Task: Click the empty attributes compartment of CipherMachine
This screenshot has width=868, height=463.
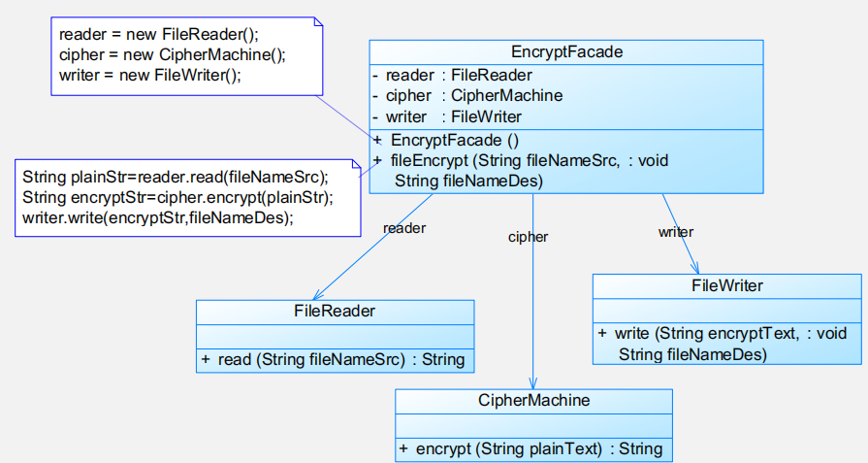Action: tap(533, 426)
